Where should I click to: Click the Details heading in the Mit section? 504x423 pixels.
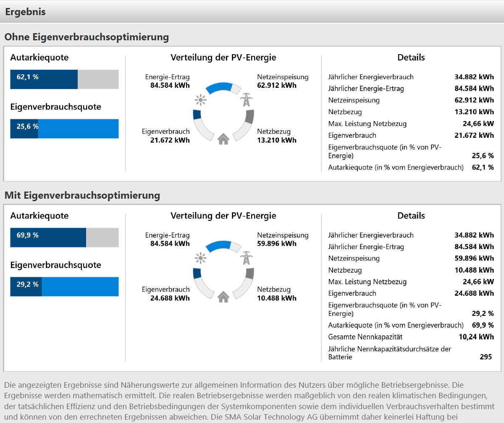[411, 215]
